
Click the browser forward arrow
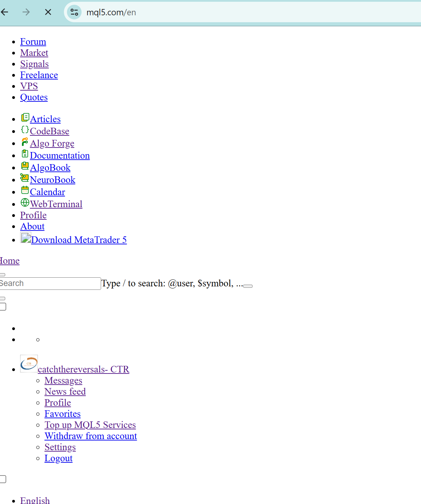click(x=26, y=12)
